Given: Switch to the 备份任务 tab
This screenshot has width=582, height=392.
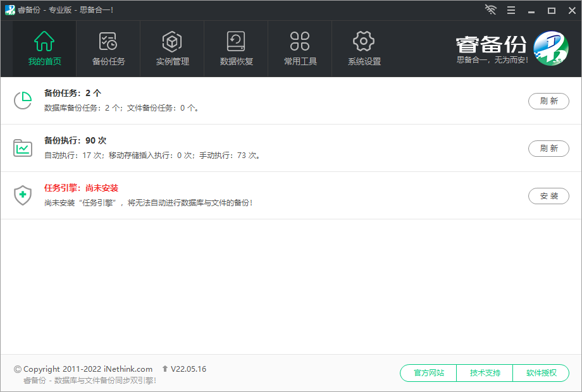Looking at the screenshot, I should click(x=108, y=49).
